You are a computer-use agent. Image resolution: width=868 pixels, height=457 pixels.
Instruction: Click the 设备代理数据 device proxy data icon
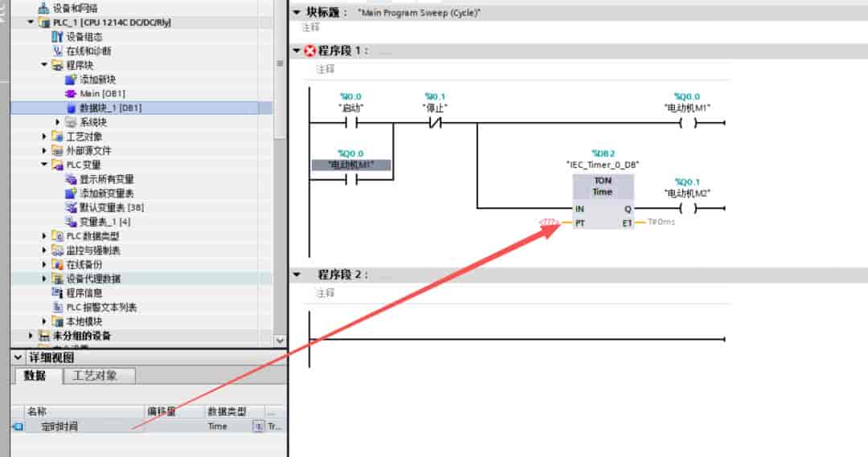point(57,279)
